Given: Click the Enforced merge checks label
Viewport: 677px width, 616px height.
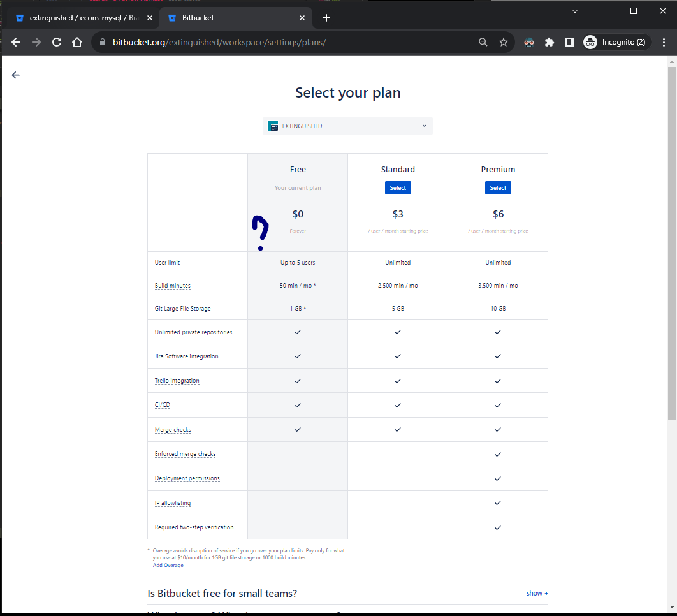Looking at the screenshot, I should tap(186, 454).
